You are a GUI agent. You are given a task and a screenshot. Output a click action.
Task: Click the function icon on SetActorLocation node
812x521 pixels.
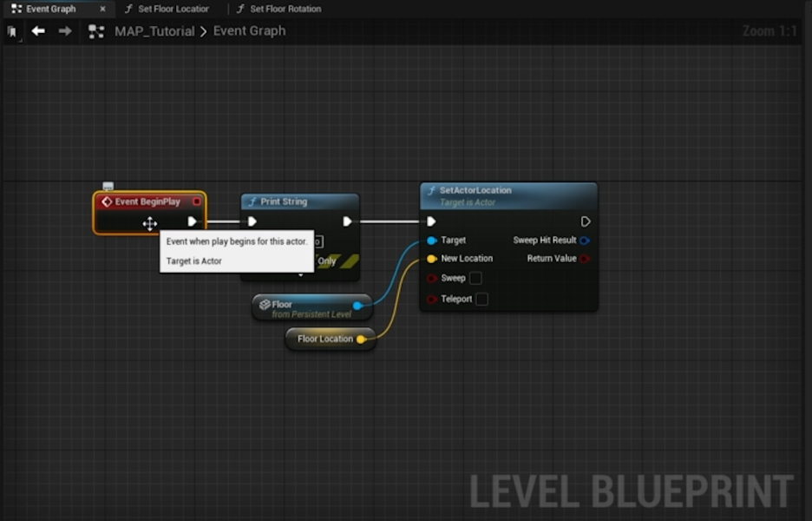(x=431, y=191)
